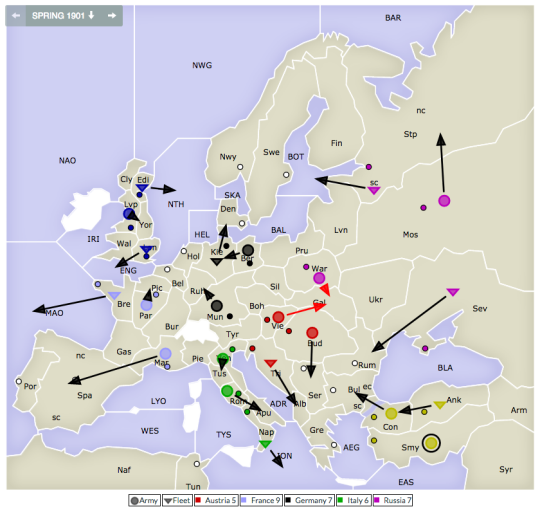Click the Denmark supply center dot
Viewport: 540px width, 516px height.
[x=242, y=224]
